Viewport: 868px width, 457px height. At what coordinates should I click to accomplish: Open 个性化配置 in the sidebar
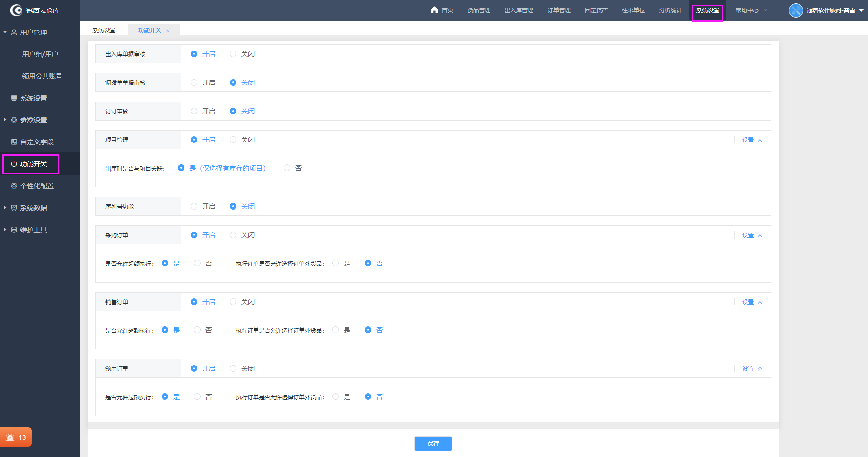coord(37,186)
